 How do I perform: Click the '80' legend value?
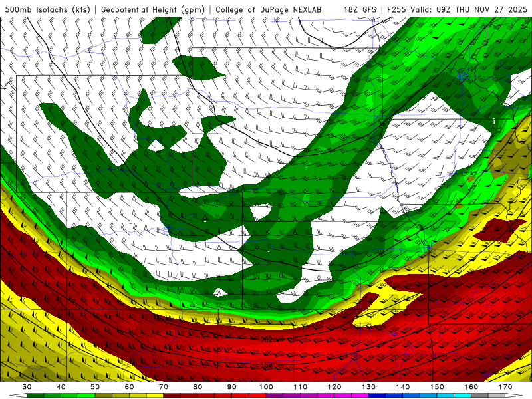tap(198, 387)
